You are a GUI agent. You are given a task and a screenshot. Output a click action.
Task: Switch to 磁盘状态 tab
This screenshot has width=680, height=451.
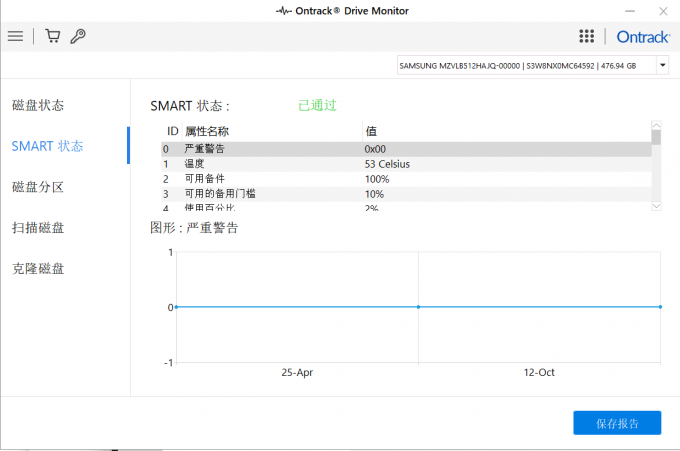point(38,105)
